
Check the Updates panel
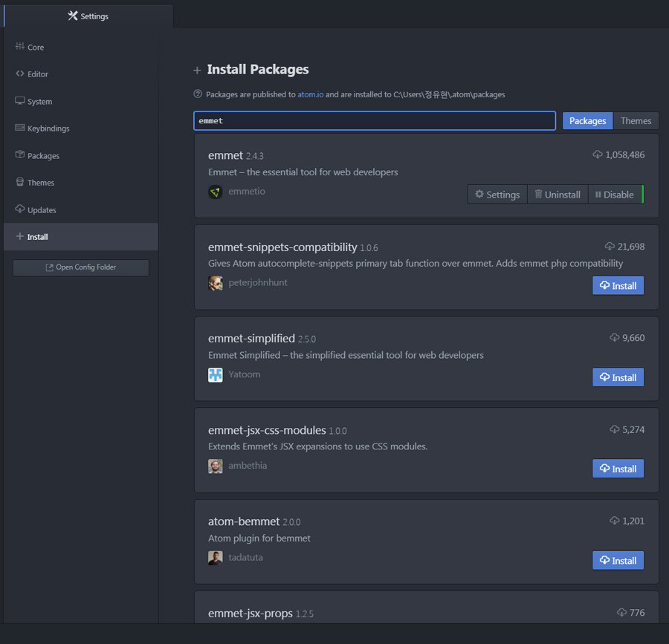pyautogui.click(x=80, y=209)
